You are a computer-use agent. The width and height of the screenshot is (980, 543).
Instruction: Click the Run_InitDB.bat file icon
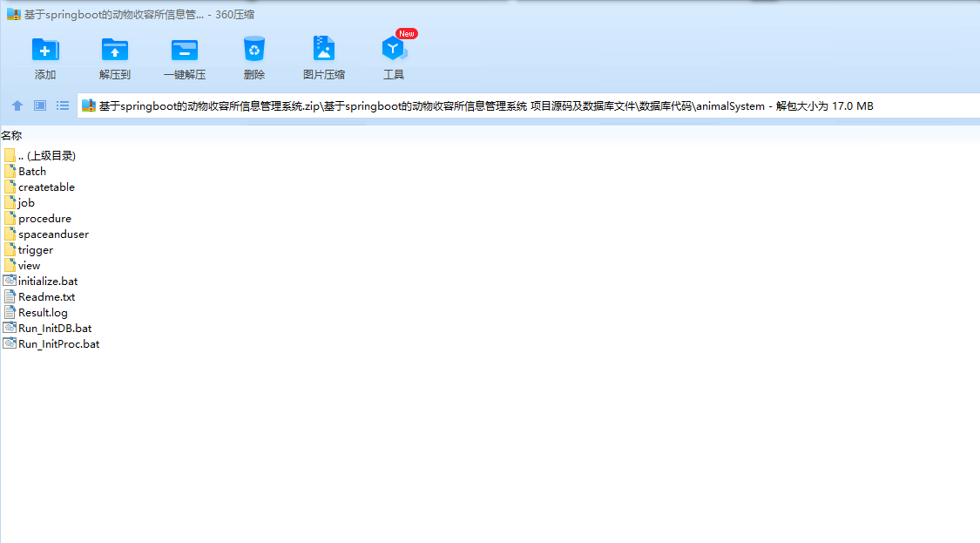(10, 327)
